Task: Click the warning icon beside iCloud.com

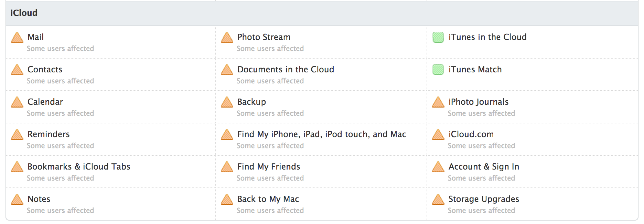Action: (438, 134)
